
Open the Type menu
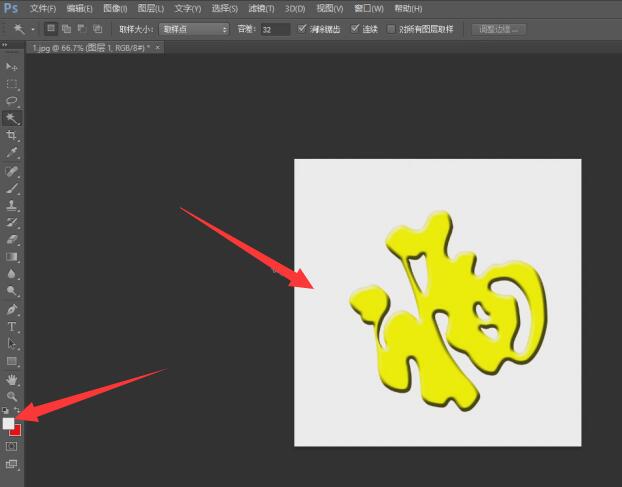[188, 8]
